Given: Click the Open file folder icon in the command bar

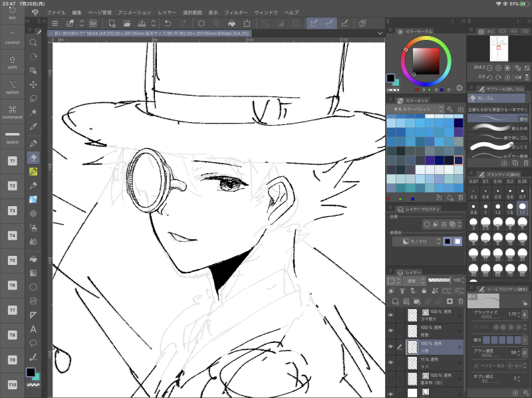Looking at the screenshot, I should pos(127,23).
